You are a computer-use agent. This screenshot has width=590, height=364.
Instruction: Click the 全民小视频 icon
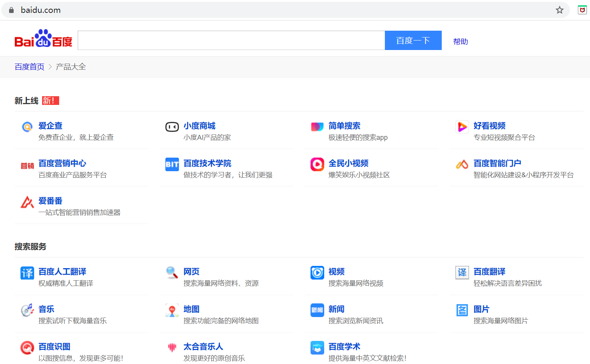click(x=317, y=164)
